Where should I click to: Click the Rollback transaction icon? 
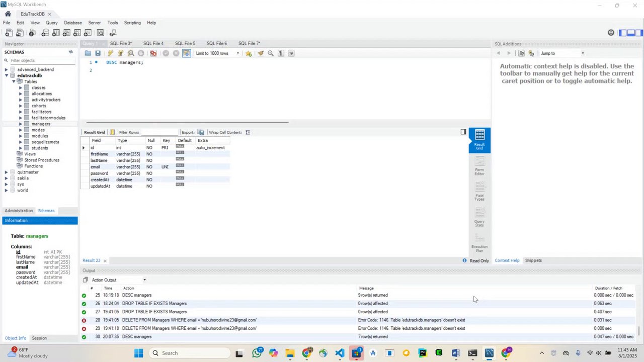[176, 53]
